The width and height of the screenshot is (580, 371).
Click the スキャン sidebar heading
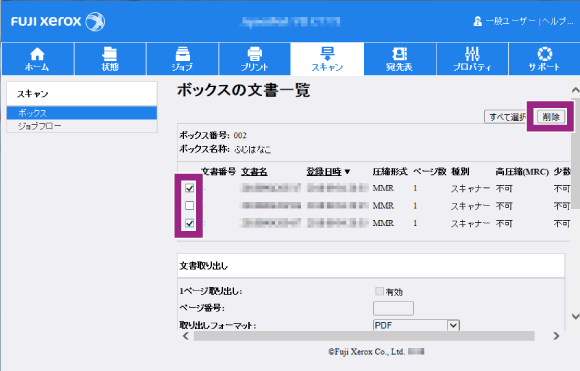[x=33, y=94]
